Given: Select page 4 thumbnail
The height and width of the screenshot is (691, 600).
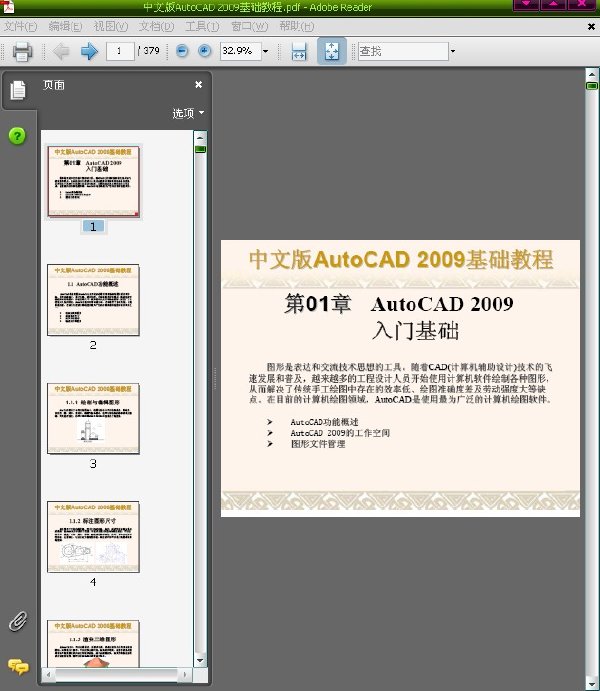Looking at the screenshot, I should point(93,537).
